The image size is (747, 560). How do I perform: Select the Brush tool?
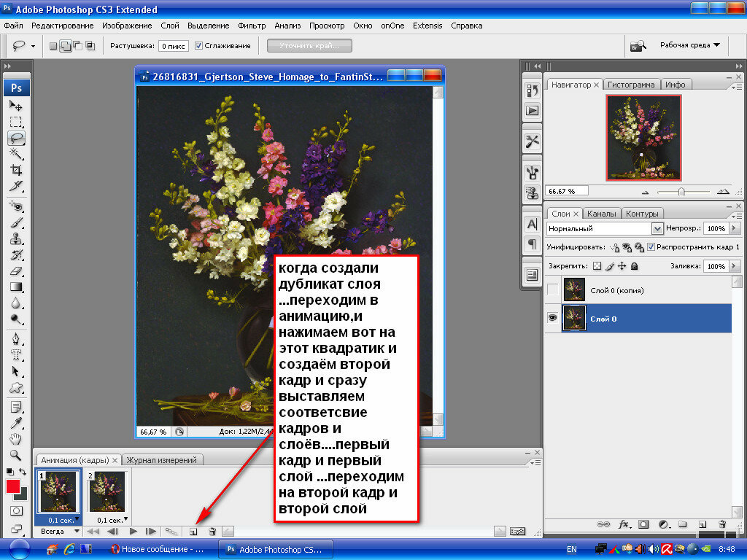click(16, 223)
